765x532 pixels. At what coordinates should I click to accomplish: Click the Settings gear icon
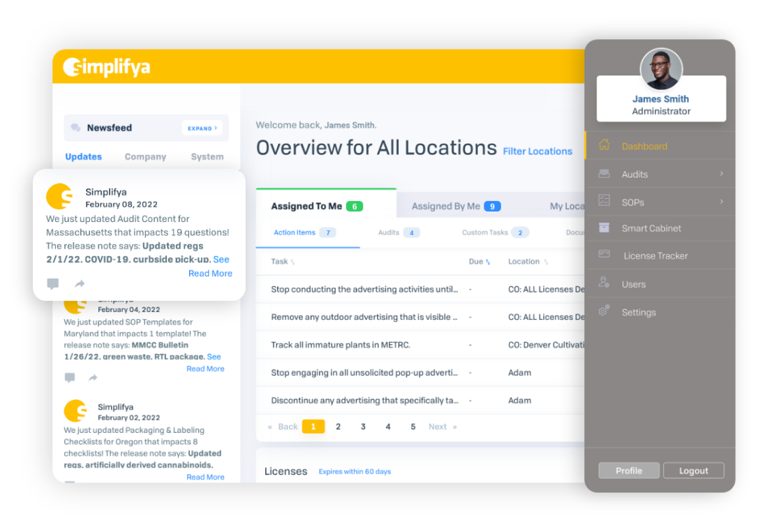[604, 311]
